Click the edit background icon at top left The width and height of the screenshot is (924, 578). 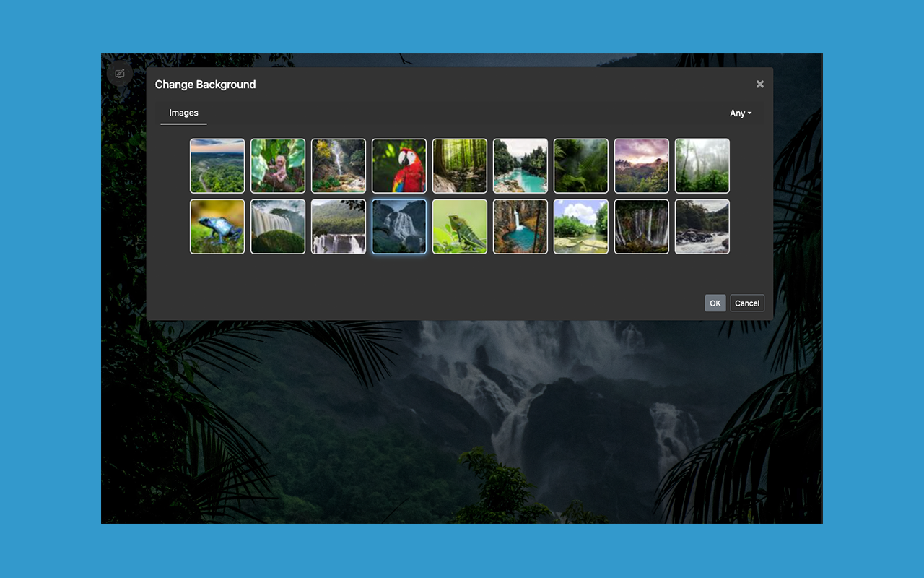tap(120, 73)
